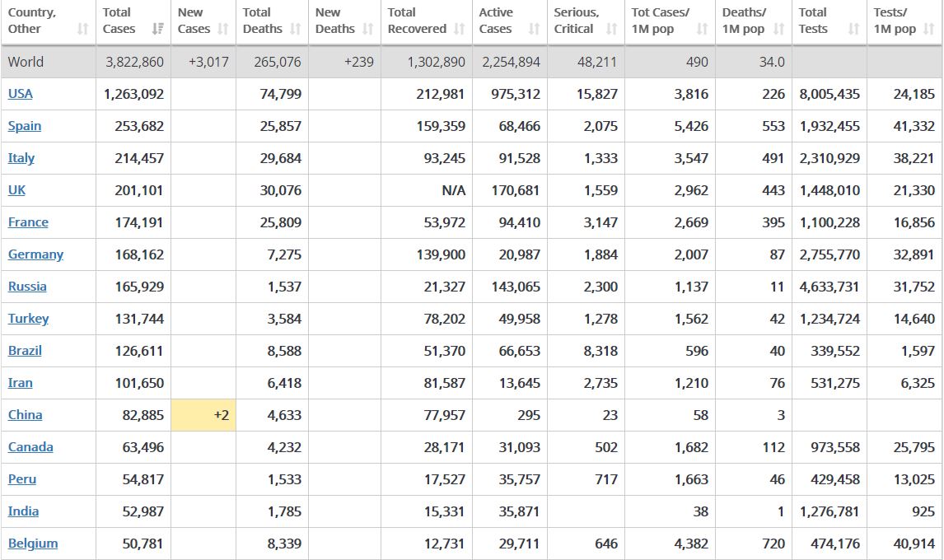Viewport: 944px width, 560px height.
Task: Click Active Cases sort icon
Action: pos(534,30)
